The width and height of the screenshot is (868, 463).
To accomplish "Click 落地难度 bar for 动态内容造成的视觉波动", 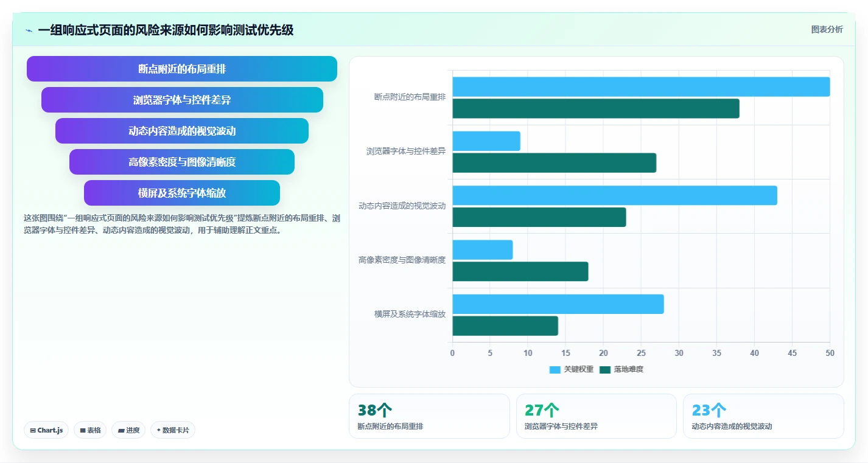I will point(539,217).
